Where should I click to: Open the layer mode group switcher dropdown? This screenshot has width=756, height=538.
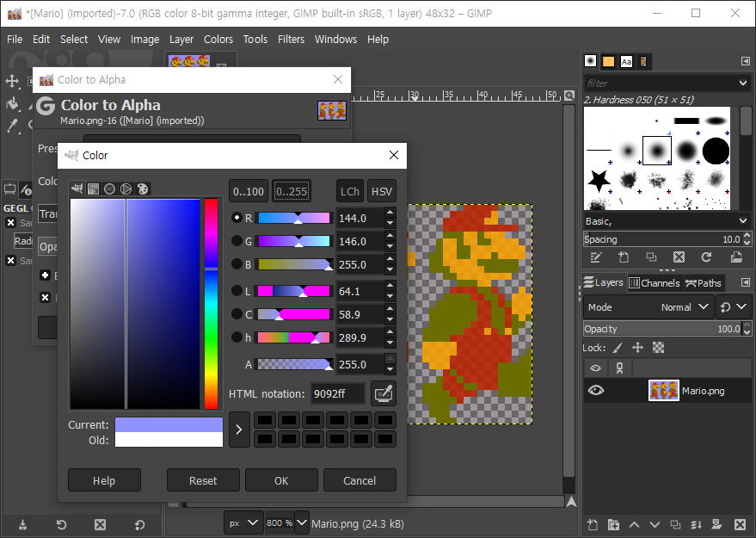(733, 307)
